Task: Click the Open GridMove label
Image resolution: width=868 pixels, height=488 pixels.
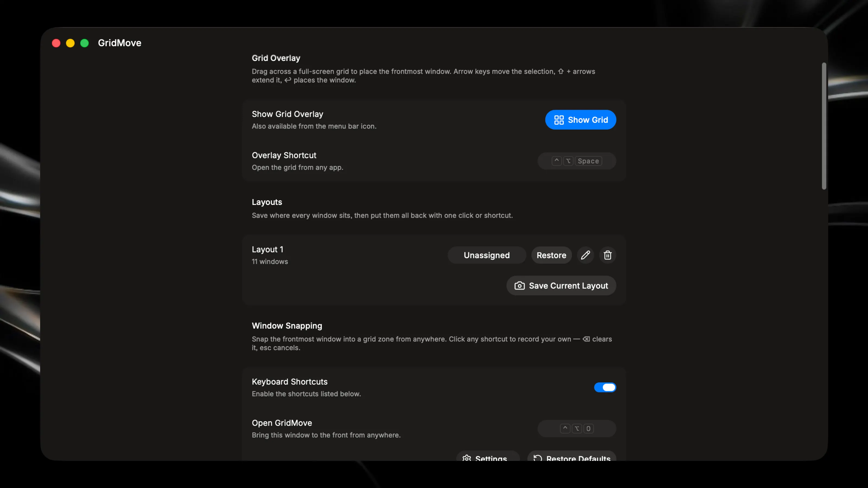Action: coord(282,423)
